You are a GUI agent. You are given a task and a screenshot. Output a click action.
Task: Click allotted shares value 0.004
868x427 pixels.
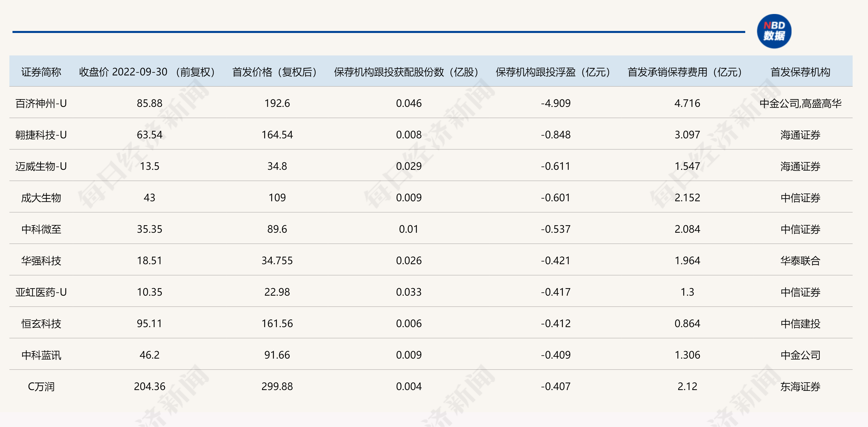point(409,386)
